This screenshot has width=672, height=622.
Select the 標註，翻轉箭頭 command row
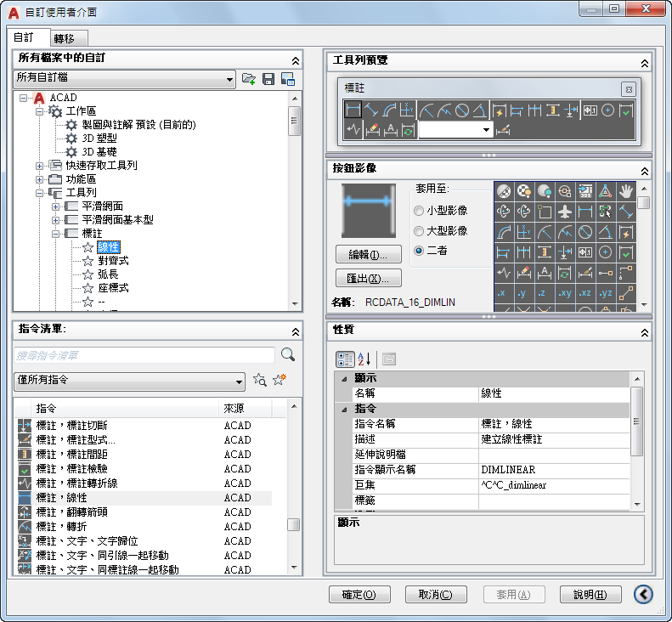143,512
